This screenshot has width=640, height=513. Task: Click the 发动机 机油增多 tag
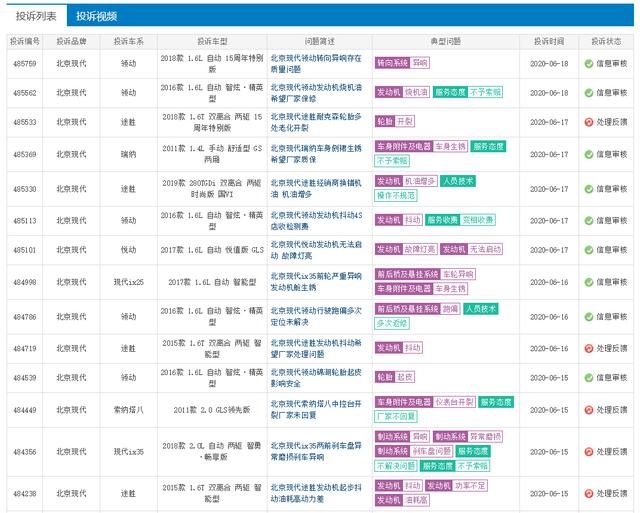406,181
